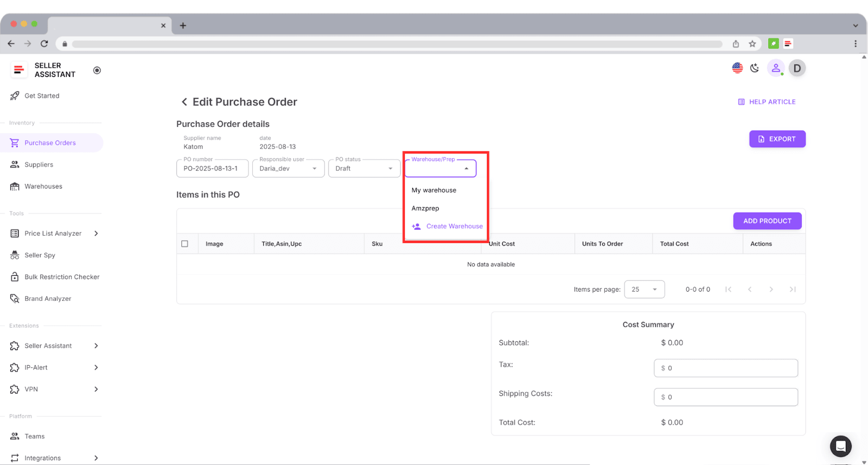
Task: Click the Units To Order column header
Action: coord(602,244)
